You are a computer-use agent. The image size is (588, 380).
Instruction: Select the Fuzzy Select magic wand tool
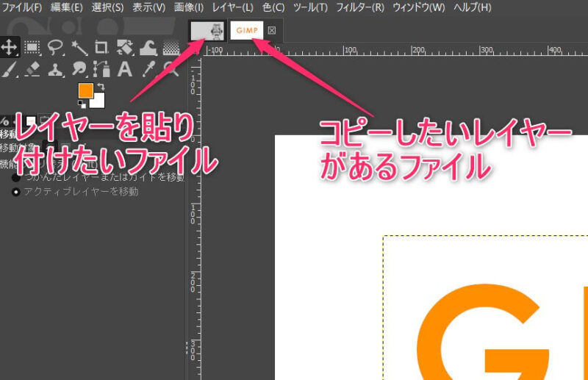[79, 48]
